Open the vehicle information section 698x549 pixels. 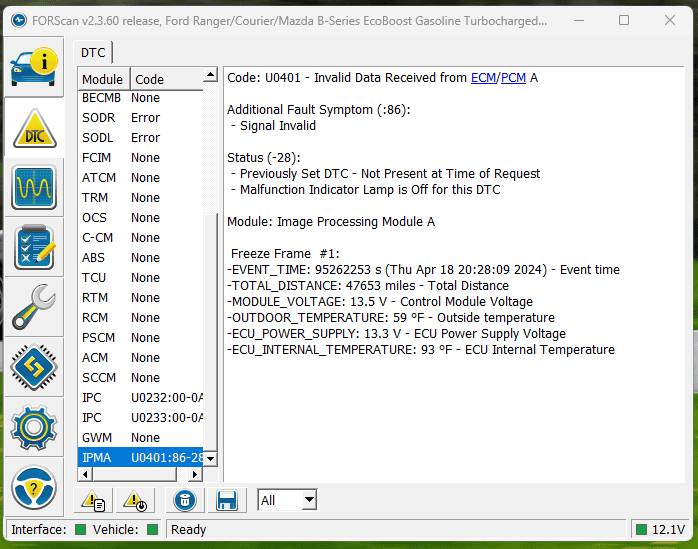click(x=34, y=67)
